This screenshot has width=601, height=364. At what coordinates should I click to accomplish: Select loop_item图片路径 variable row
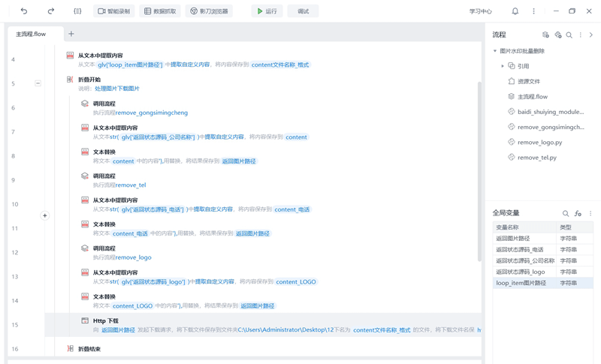(542, 283)
